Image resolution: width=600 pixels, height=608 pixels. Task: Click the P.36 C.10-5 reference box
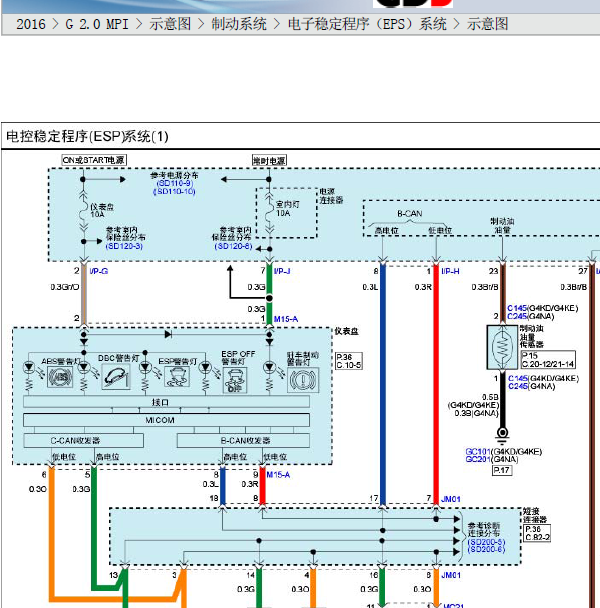pos(349,361)
